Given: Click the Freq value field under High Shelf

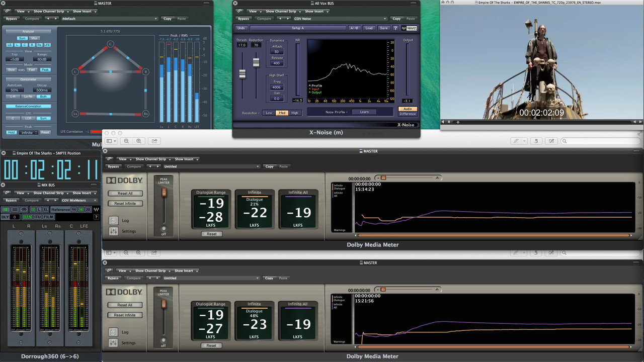Looking at the screenshot, I should point(277,87).
